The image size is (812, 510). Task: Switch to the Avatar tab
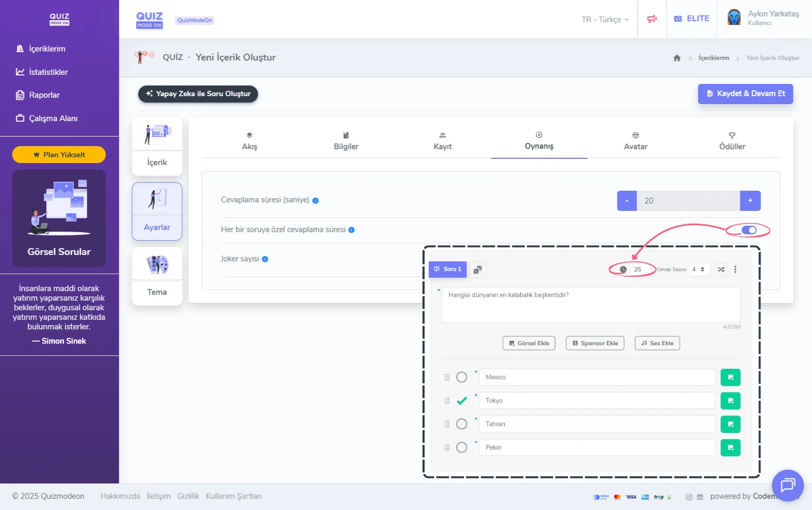(x=635, y=141)
